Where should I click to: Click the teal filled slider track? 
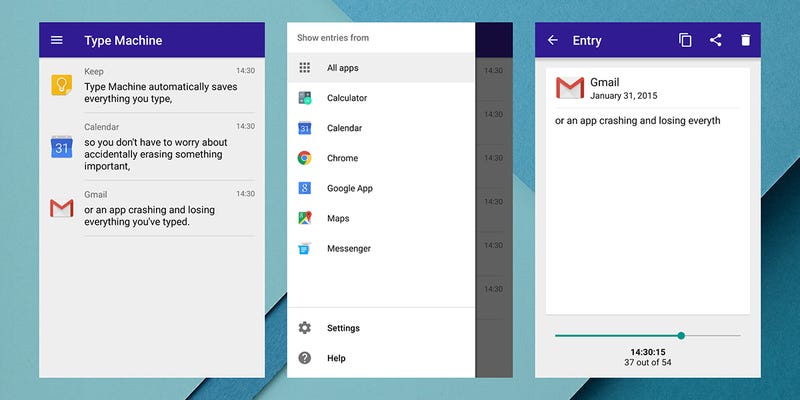[616, 336]
